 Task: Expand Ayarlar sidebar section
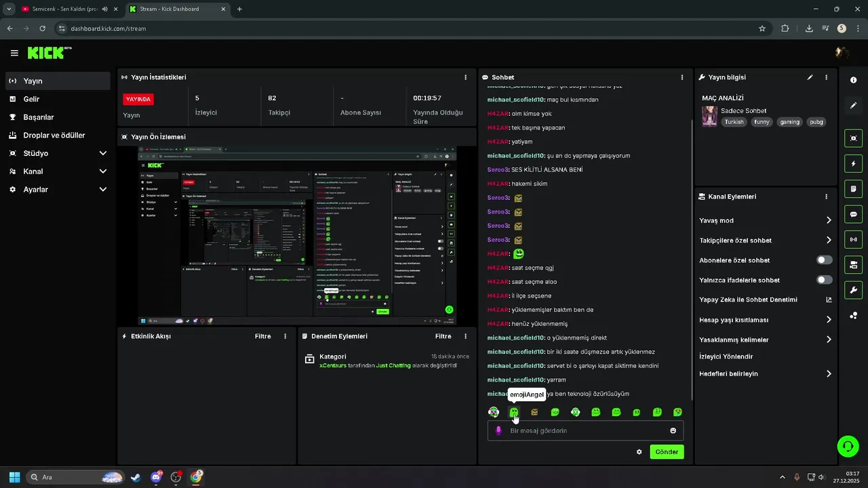(x=58, y=190)
